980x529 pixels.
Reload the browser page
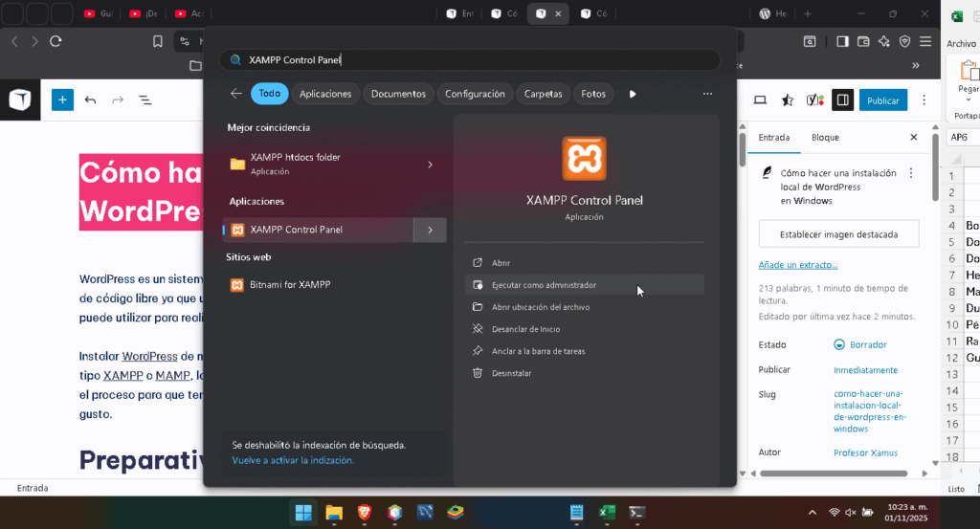point(56,41)
